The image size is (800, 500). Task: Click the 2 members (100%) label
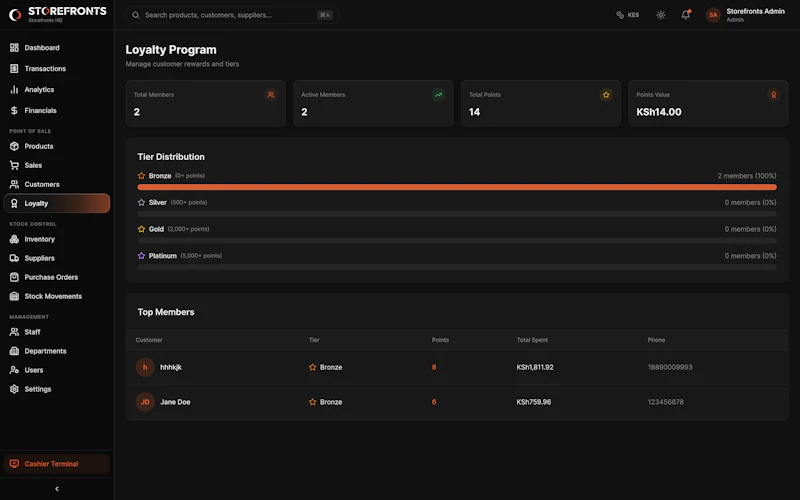point(746,176)
